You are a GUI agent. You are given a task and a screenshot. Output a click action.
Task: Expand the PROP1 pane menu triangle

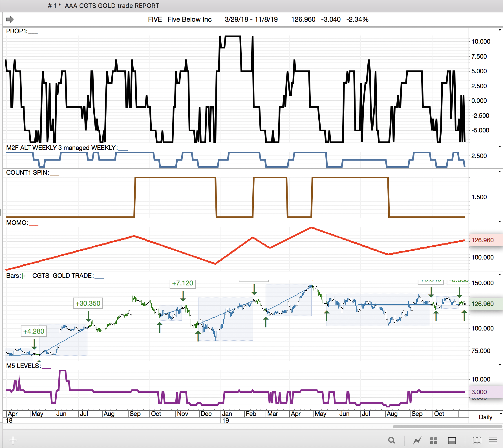coord(500,30)
